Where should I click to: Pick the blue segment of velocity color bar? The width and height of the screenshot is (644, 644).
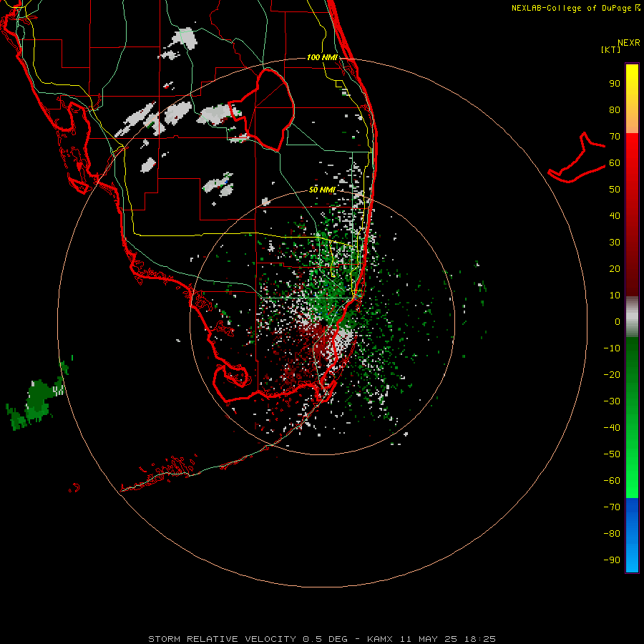click(632, 535)
